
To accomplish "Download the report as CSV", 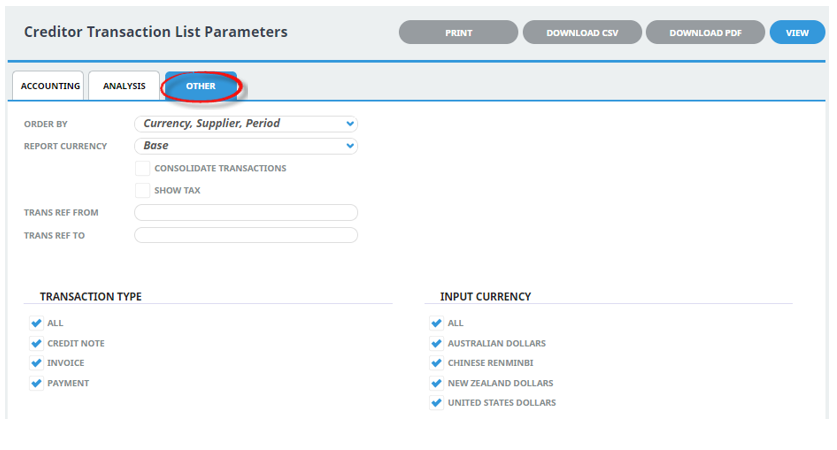I will (x=582, y=33).
